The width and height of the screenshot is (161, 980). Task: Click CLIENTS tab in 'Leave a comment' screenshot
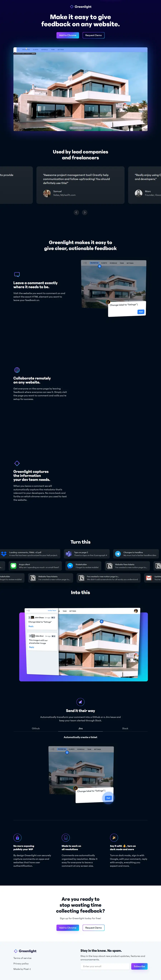pos(104,263)
